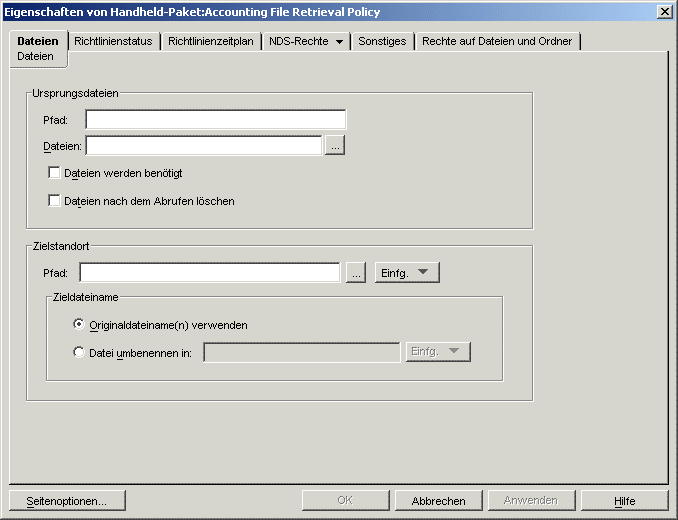The width and height of the screenshot is (678, 520).
Task: Open the Einfg. dropdown next to Zielstandort Pfad
Action: 407,273
